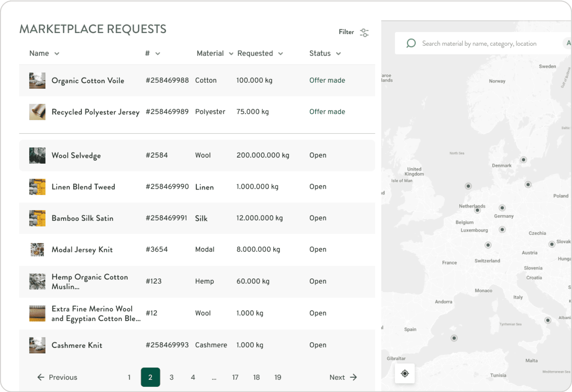The width and height of the screenshot is (572, 392).
Task: Select the map marker near Albania
Action: coord(548,320)
